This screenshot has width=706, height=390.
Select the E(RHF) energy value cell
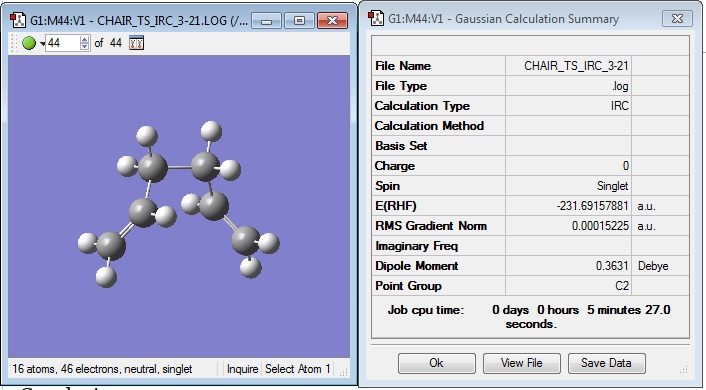[568, 206]
